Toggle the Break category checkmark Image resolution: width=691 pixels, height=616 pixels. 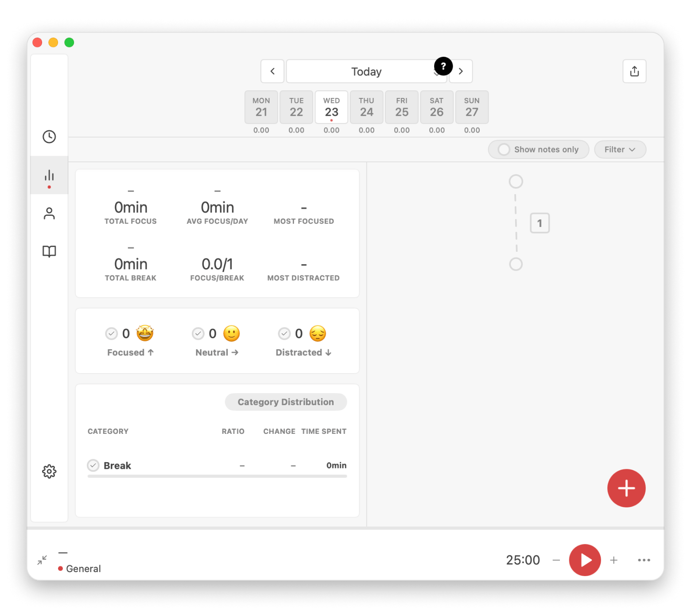pyautogui.click(x=93, y=465)
